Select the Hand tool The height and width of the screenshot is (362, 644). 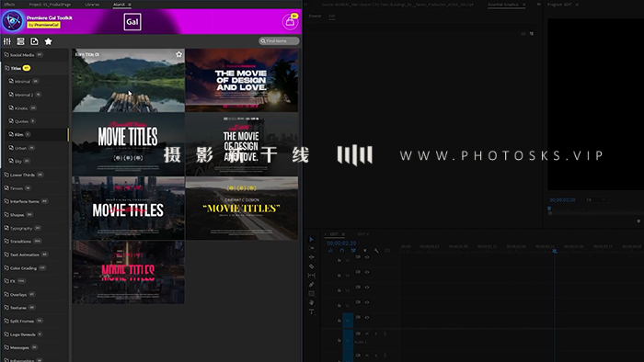tap(311, 302)
